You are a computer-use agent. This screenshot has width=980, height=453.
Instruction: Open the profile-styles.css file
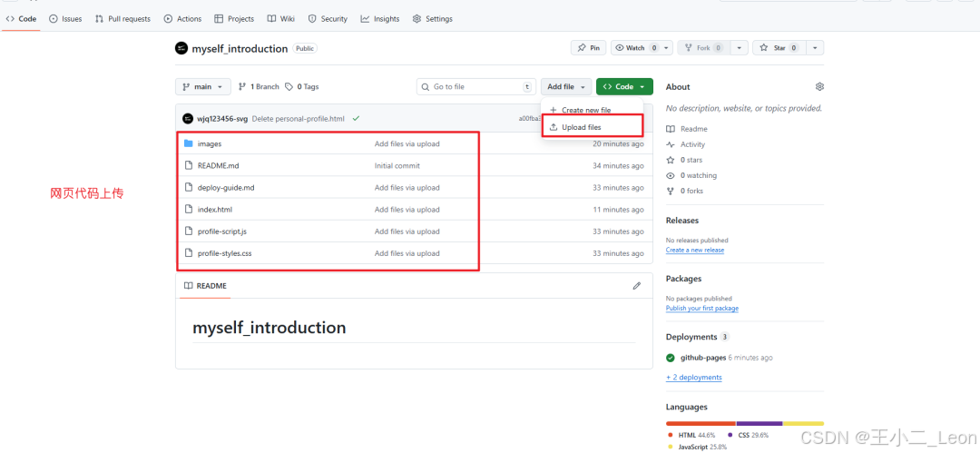point(224,253)
